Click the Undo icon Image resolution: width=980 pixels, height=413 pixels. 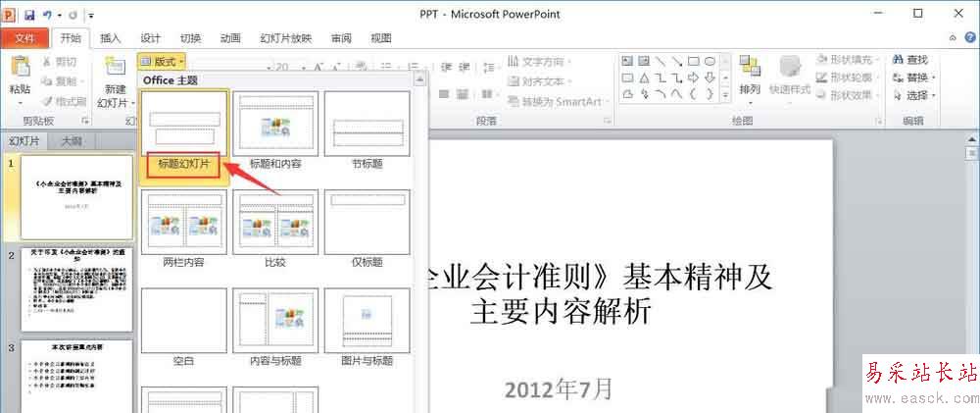[x=47, y=15]
